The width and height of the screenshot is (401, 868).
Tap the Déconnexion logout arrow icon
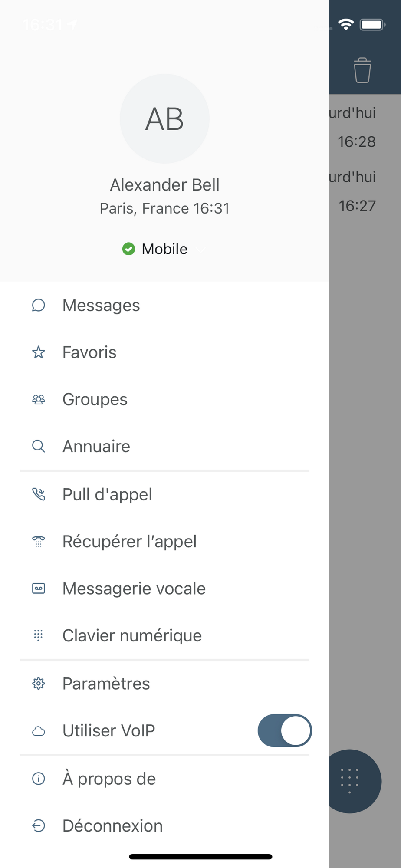[39, 826]
